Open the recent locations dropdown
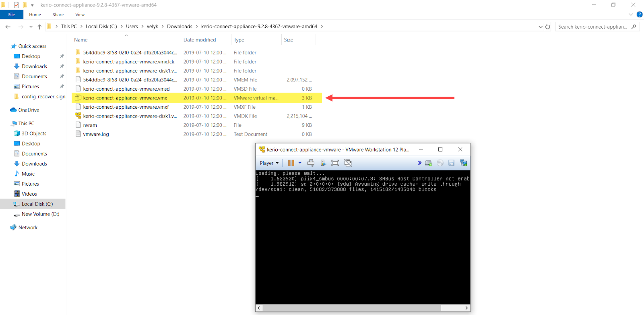Viewport: 644px width, 315px height. [x=31, y=27]
